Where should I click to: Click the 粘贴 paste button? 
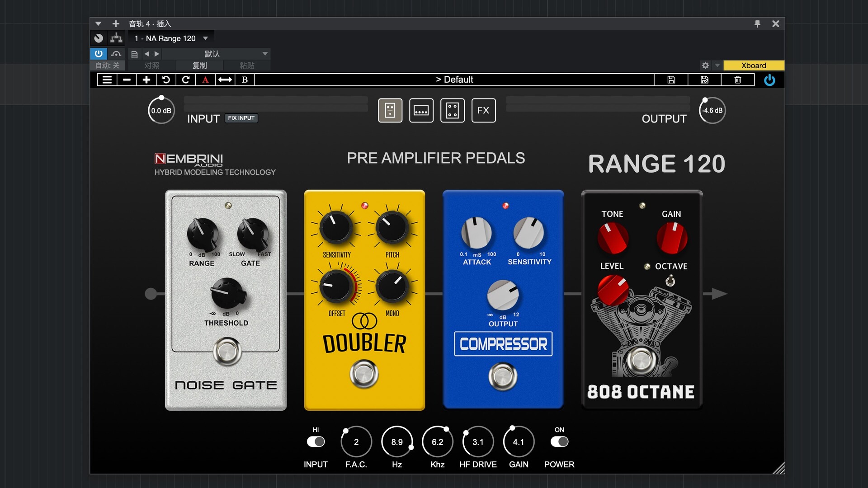coord(247,66)
